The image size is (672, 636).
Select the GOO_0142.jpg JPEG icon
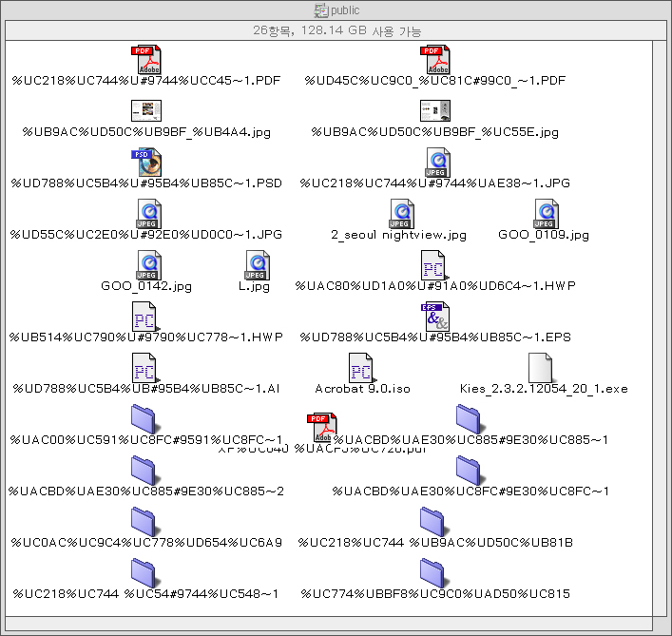(x=148, y=265)
